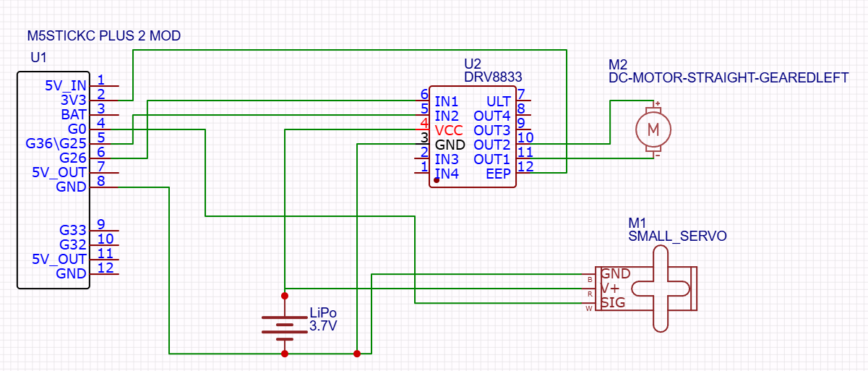This screenshot has width=868, height=371.
Task: Select the LiPo battery name label
Action: pyautogui.click(x=322, y=313)
